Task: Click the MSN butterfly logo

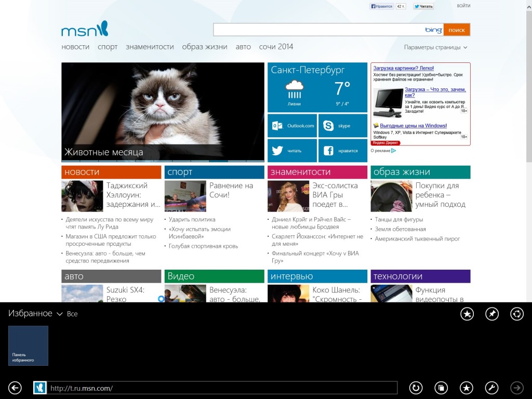Action: [x=85, y=29]
